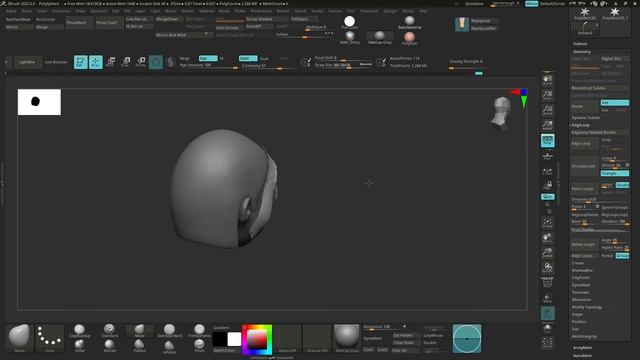Image resolution: width=640 pixels, height=360 pixels.
Task: Select the Morph brush
Action: tap(109, 346)
